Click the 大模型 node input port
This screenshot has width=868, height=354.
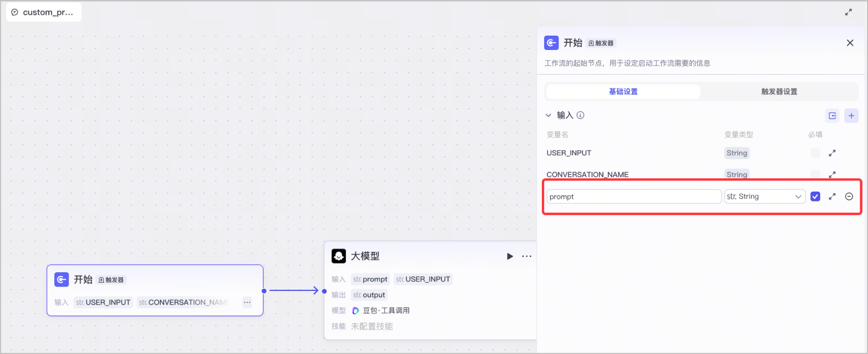[324, 291]
